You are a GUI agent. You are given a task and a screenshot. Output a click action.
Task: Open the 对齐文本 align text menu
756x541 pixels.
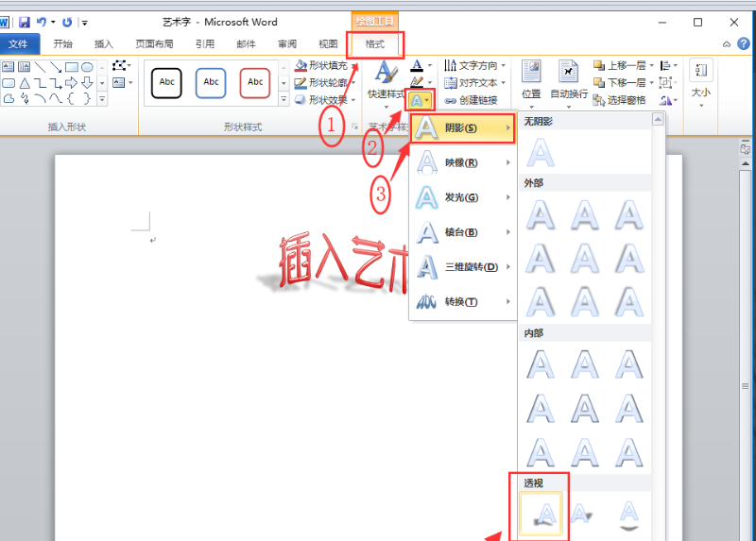click(474, 83)
